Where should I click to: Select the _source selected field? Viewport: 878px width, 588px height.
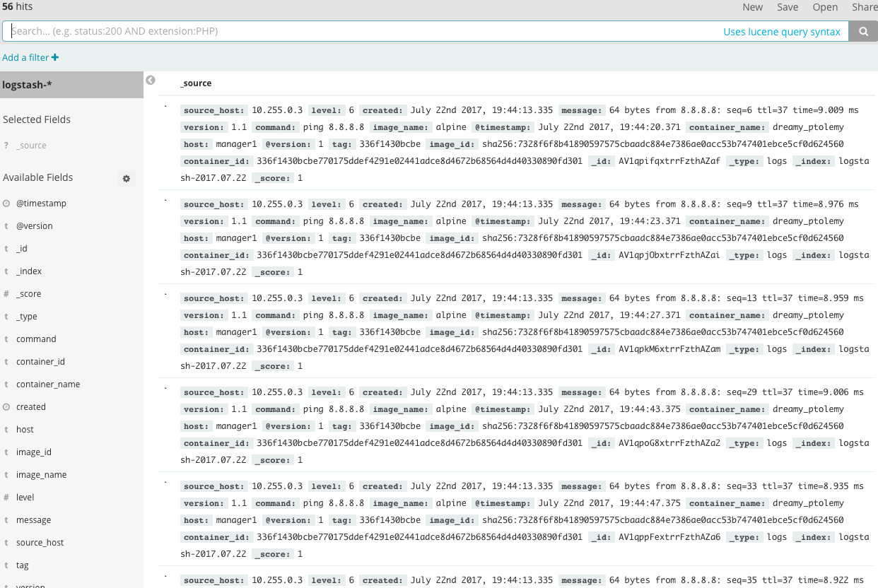coord(31,146)
